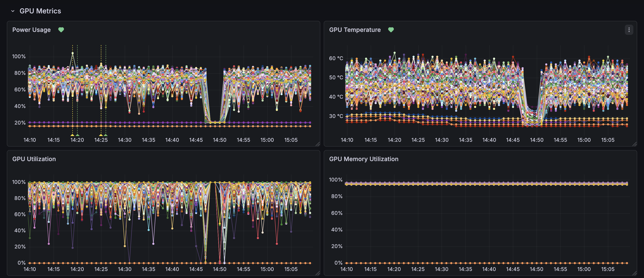Click the green annotation flag after 14:25

click(x=106, y=136)
